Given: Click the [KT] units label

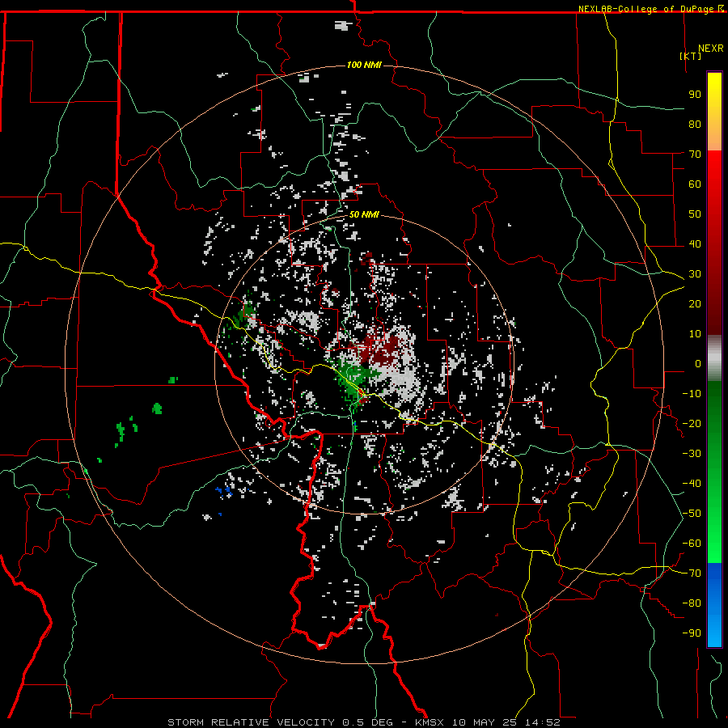Looking at the screenshot, I should (x=690, y=56).
